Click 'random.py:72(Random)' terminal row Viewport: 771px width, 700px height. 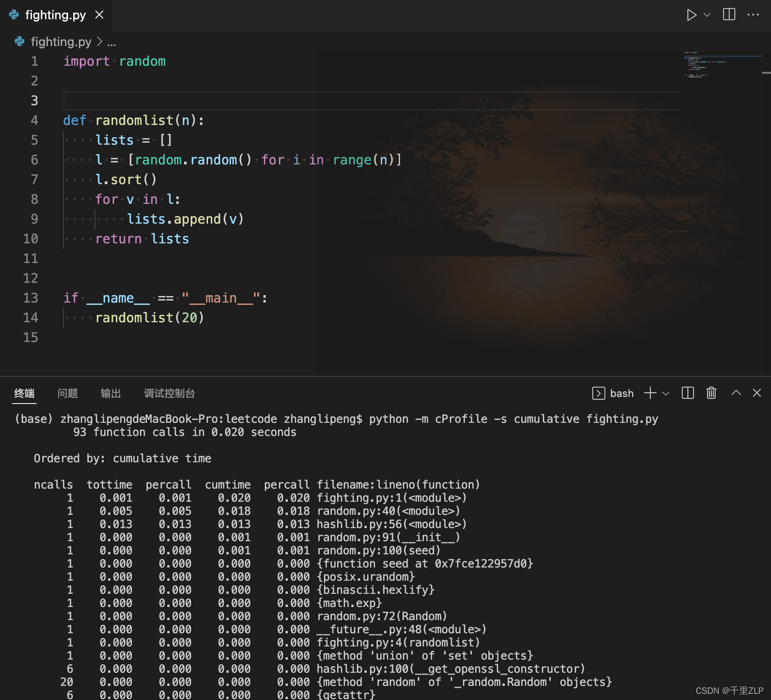382,616
